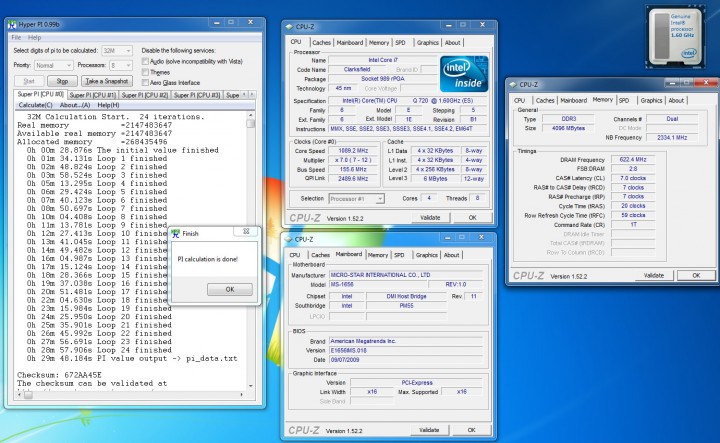Click the CPU-Z icon in the top CPU-Z window title bar
Screen dimensions: 720x443
(289, 27)
